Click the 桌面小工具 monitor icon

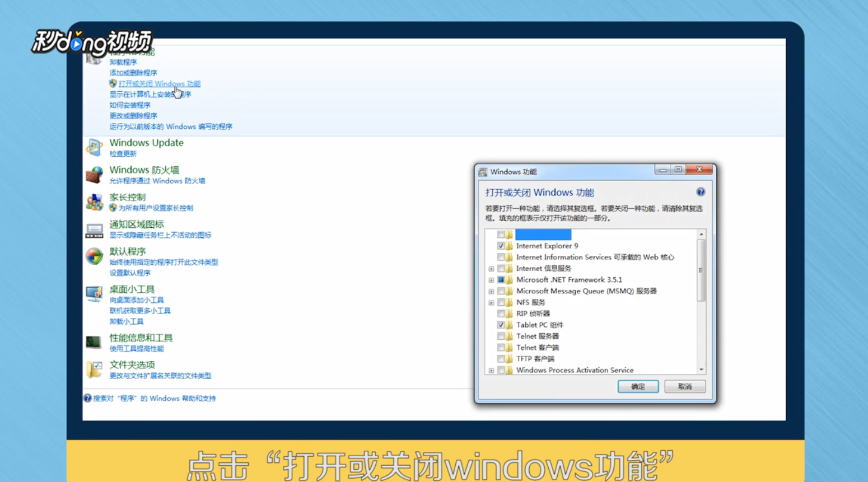coord(94,294)
